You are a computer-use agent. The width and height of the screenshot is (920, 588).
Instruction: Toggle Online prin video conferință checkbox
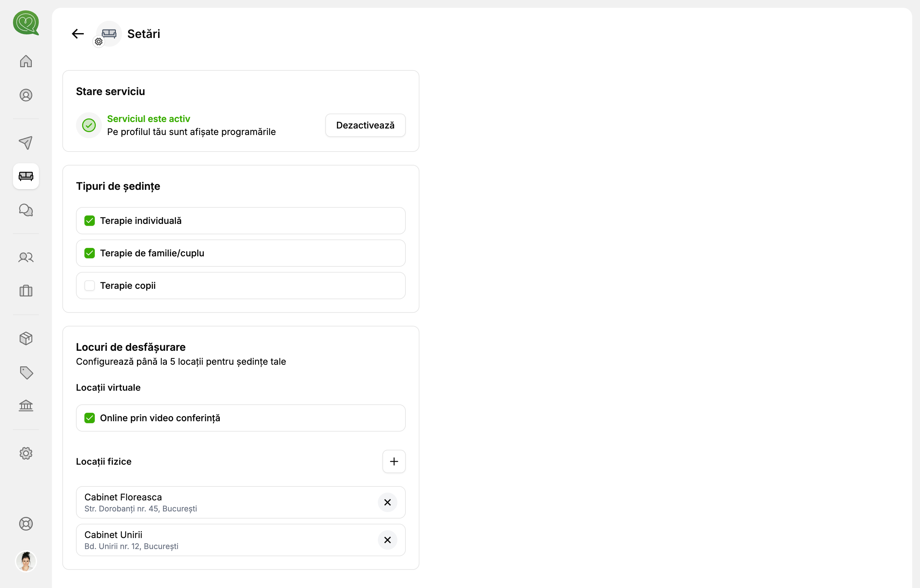click(89, 418)
